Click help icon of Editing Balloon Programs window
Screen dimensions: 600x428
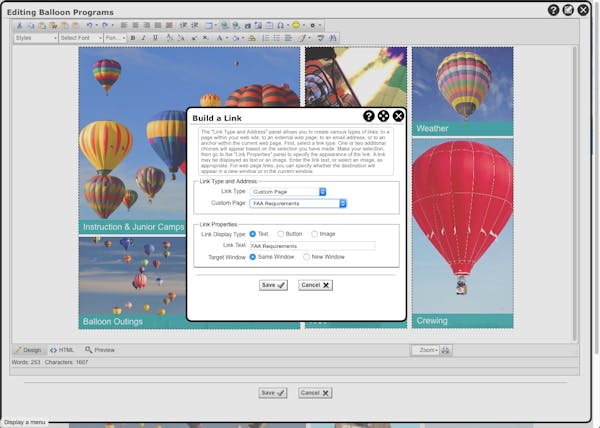[x=553, y=10]
